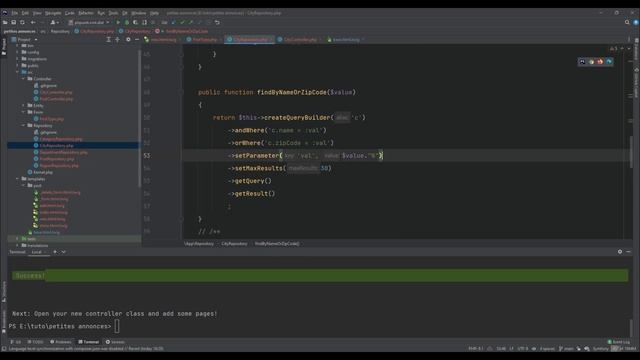
Task: Click the Back navigation arrow
Action: [33, 22]
